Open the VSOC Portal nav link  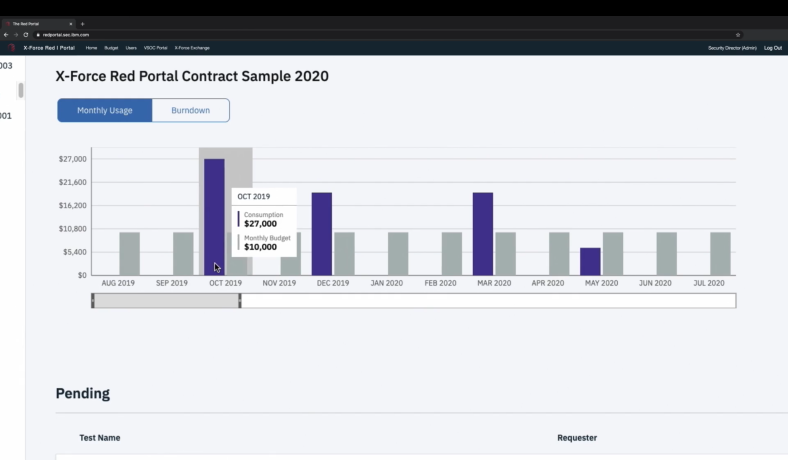pos(155,48)
